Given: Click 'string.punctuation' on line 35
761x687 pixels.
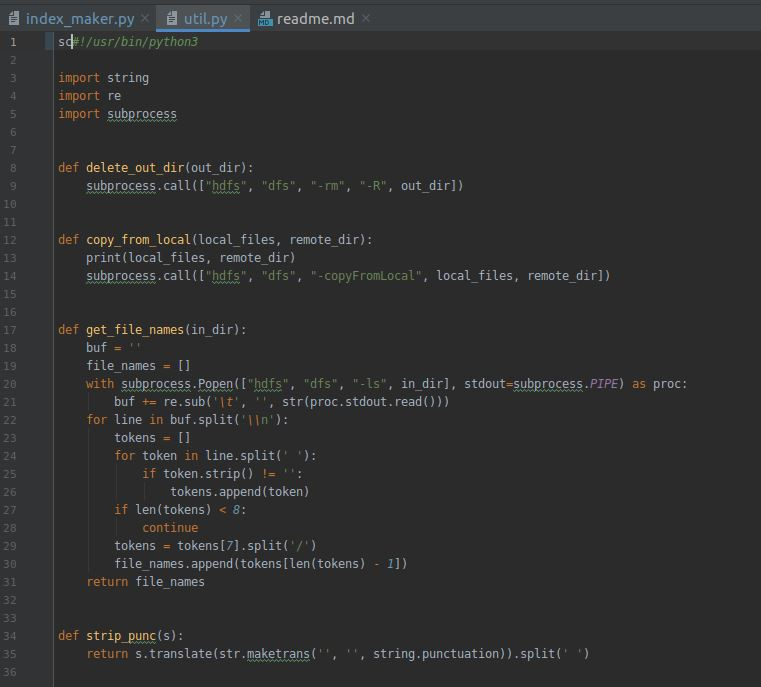Looking at the screenshot, I should click(x=436, y=654).
